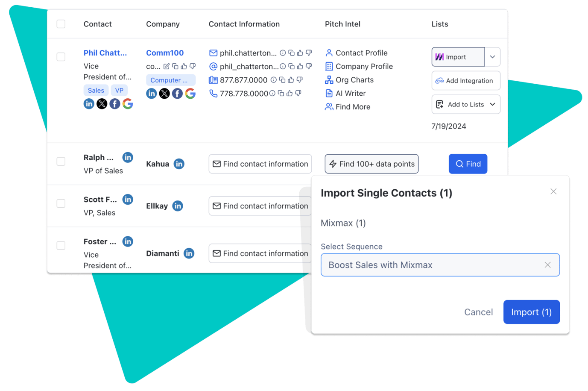Open the Add to Lists dropdown
The image size is (588, 391).
tap(466, 104)
